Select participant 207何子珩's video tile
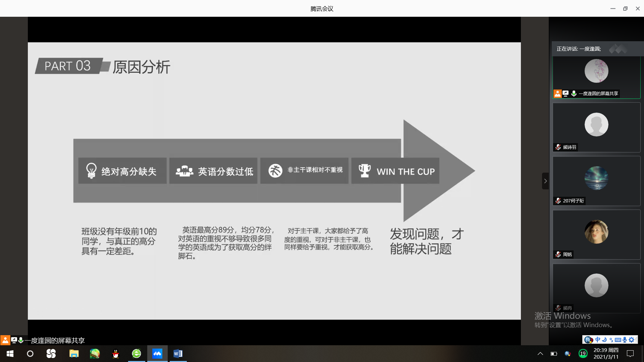 coord(596,181)
